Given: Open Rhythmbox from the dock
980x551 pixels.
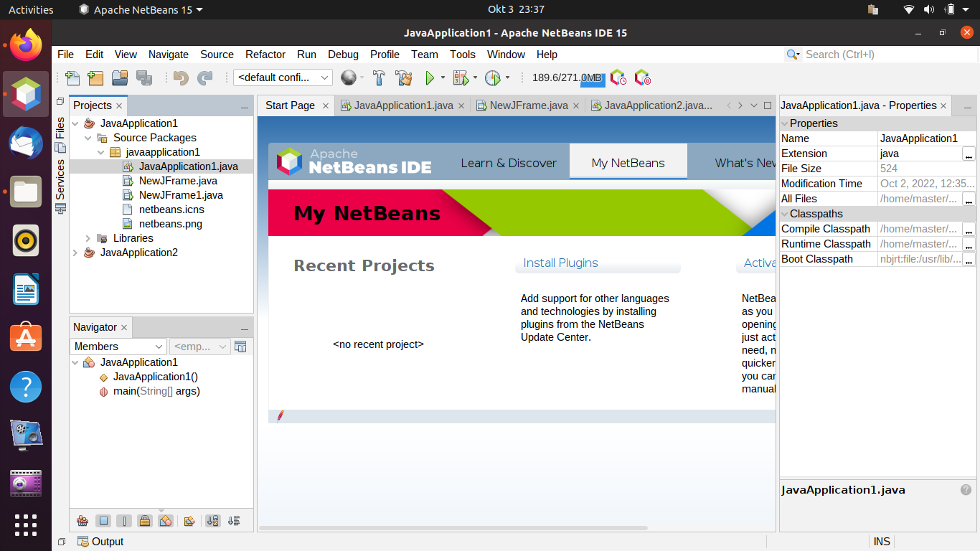Looking at the screenshot, I should pos(26,240).
